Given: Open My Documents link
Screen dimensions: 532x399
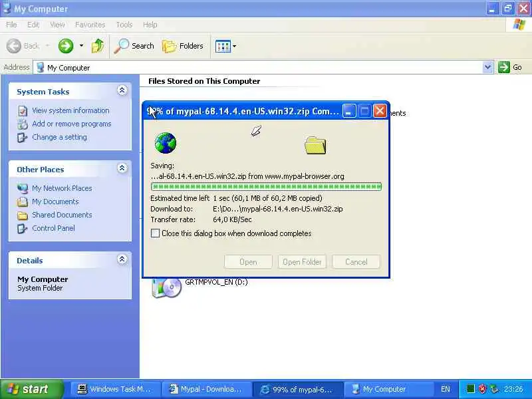Looking at the screenshot, I should [x=55, y=201].
